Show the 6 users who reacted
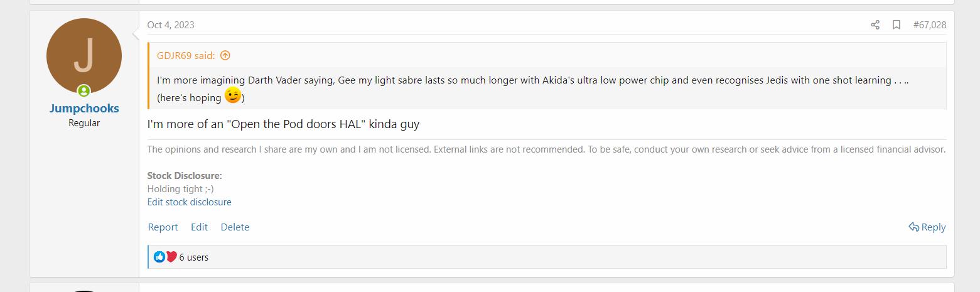 coord(194,257)
